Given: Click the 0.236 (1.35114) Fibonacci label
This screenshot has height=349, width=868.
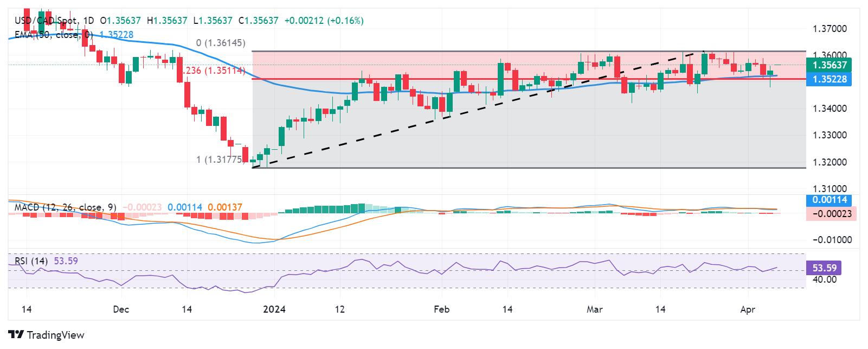Looking at the screenshot, I should tap(214, 71).
